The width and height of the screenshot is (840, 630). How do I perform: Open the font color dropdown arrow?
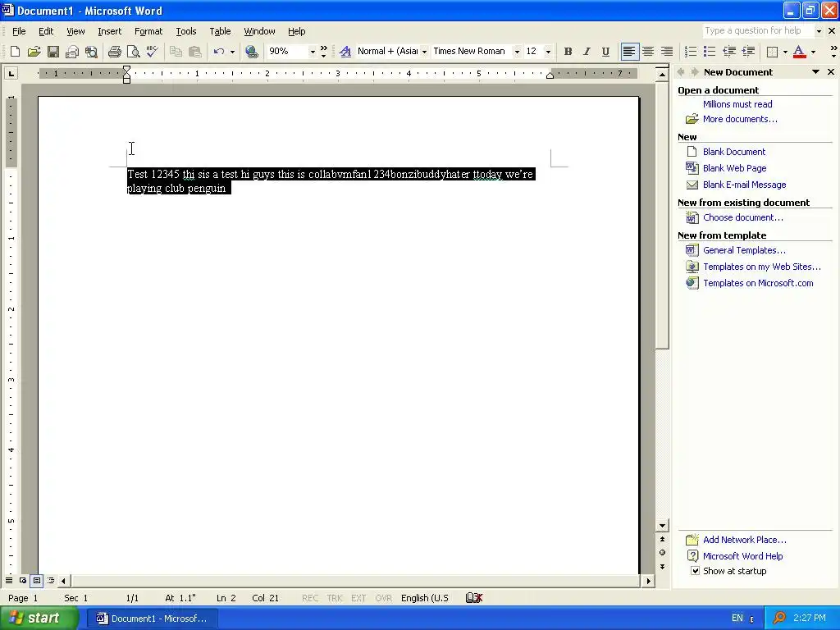point(813,52)
